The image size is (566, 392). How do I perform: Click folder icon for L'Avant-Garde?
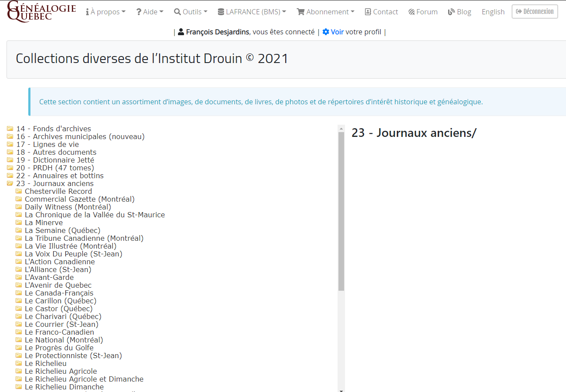pyautogui.click(x=19, y=277)
